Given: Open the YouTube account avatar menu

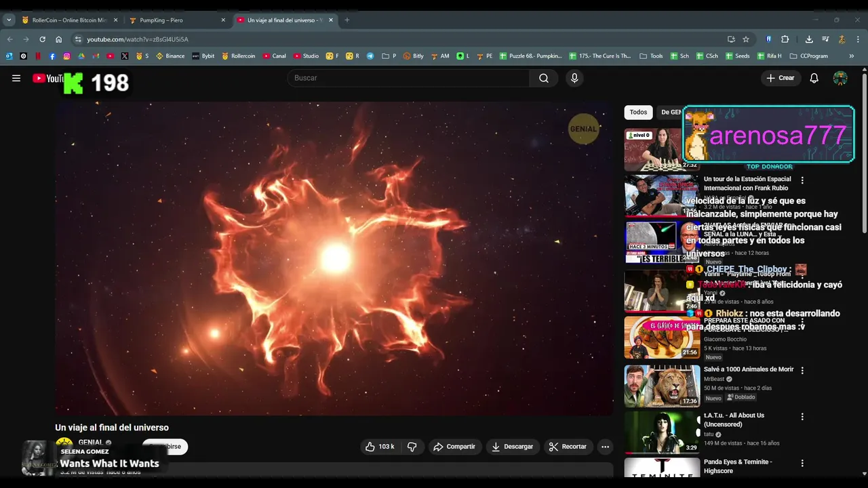Looking at the screenshot, I should [x=840, y=78].
